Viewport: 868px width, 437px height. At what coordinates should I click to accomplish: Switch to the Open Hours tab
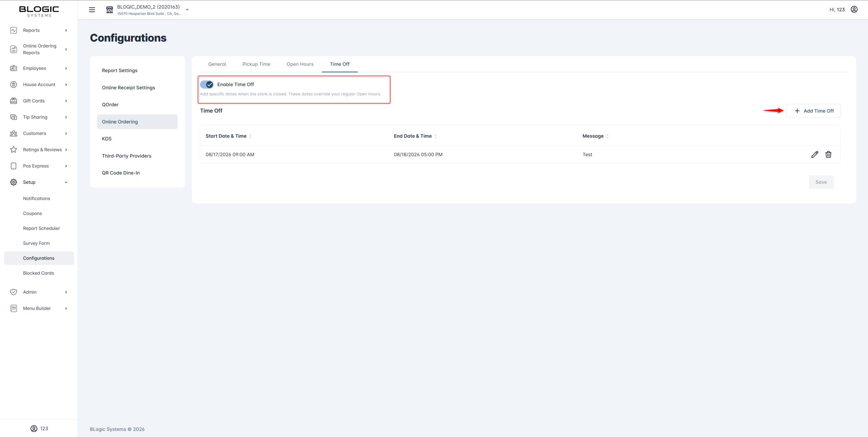[x=300, y=64]
